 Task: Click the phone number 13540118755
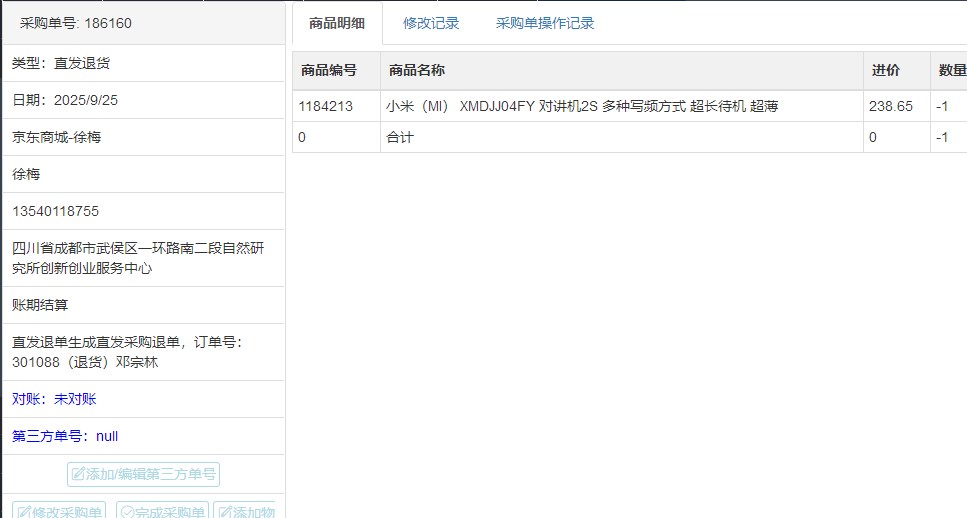pyautogui.click(x=55, y=211)
